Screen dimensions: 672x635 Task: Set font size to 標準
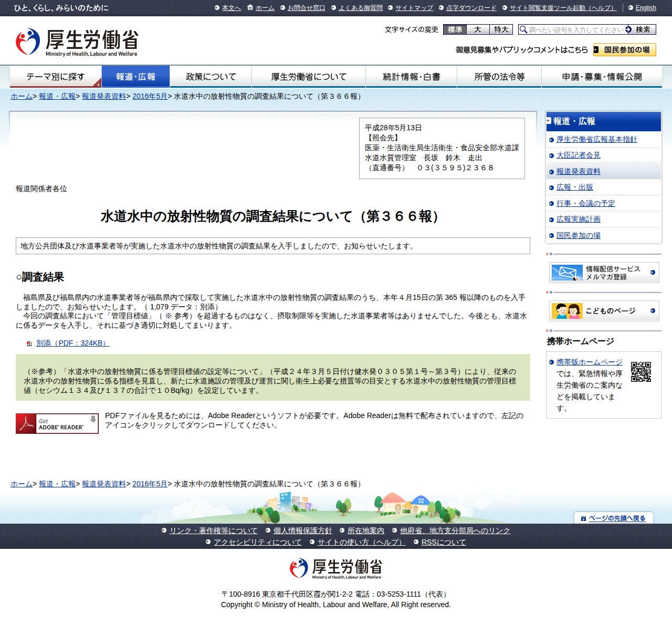pyautogui.click(x=455, y=29)
